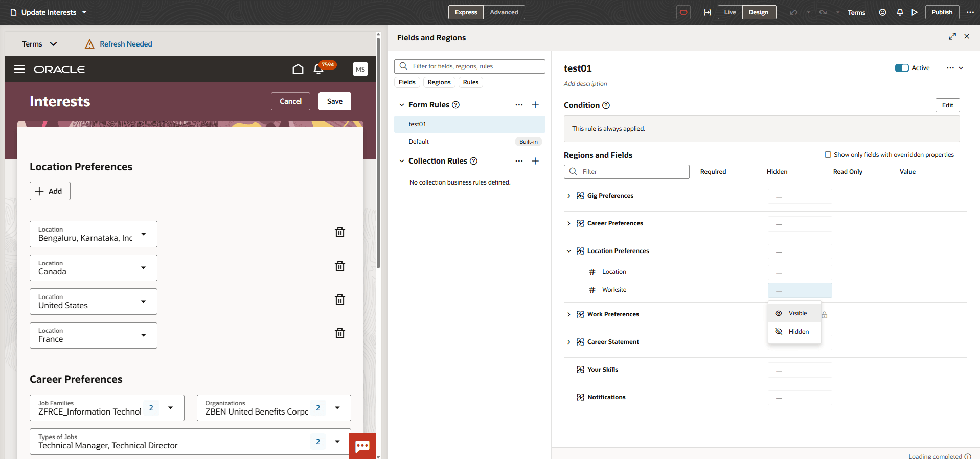Close the Fields and Regions panel

[967, 36]
